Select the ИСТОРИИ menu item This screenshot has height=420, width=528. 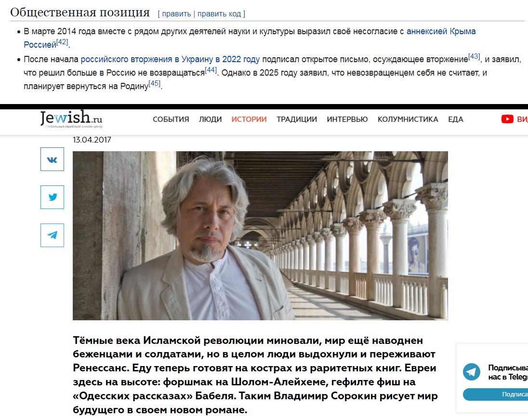point(249,119)
